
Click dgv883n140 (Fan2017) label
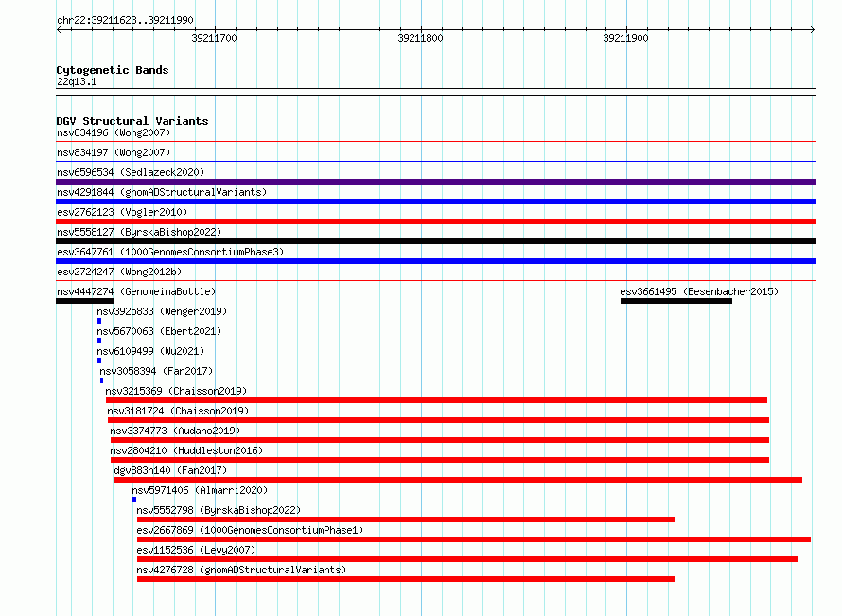coord(170,470)
